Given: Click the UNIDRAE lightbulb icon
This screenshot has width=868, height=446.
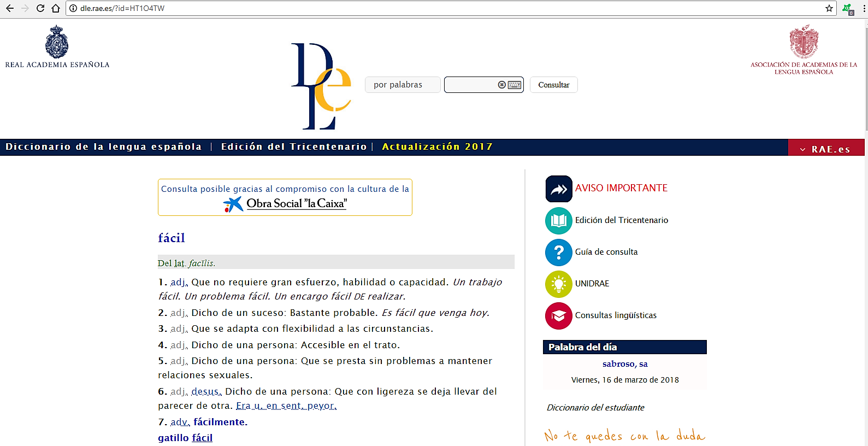Looking at the screenshot, I should pos(559,284).
